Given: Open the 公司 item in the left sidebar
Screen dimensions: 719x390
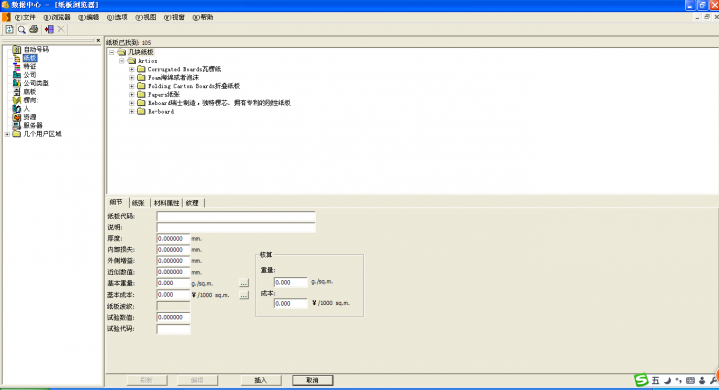Looking at the screenshot, I should click(x=29, y=75).
